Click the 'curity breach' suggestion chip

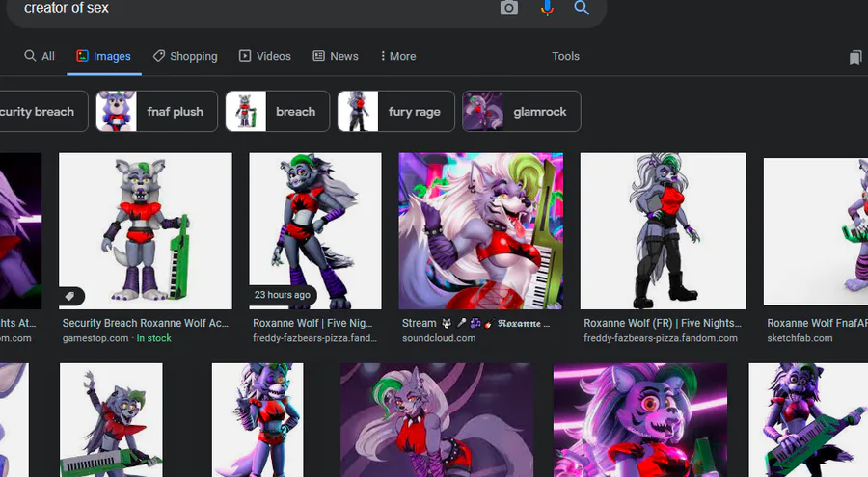coord(43,111)
